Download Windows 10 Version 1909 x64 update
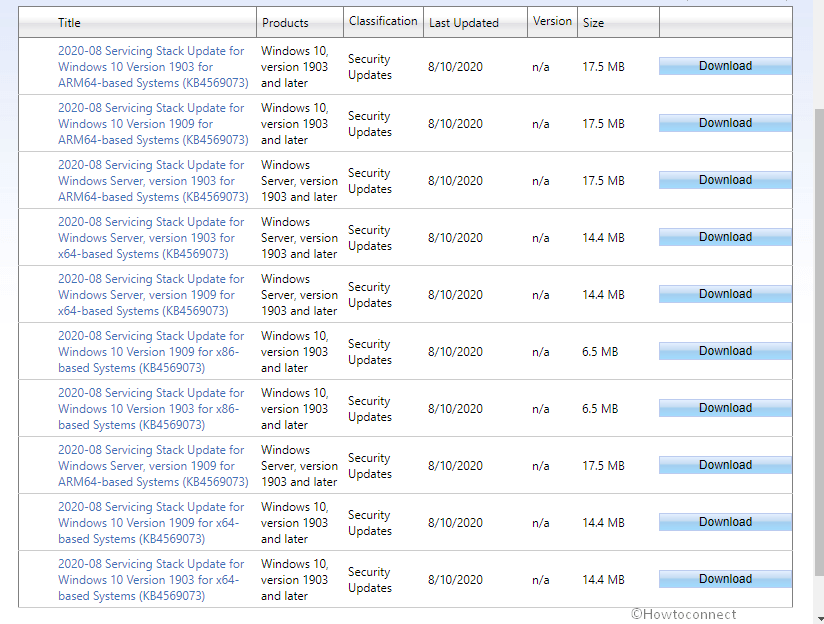 725,522
